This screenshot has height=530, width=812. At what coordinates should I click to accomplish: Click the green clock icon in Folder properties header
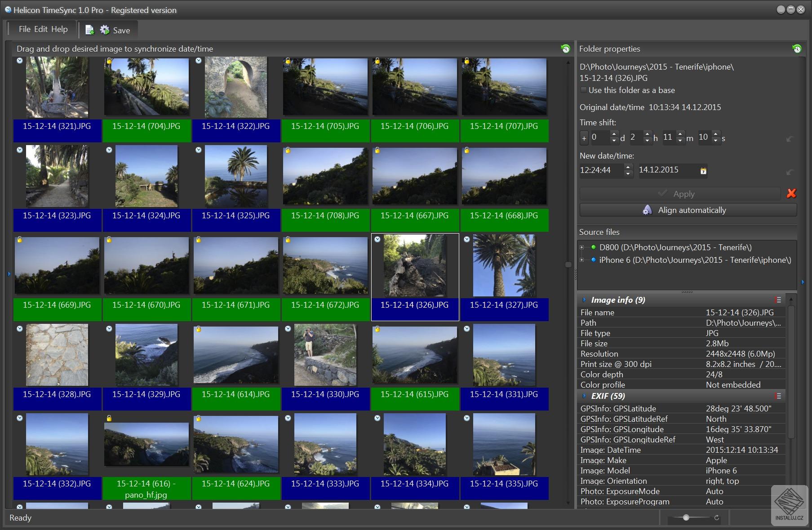(796, 49)
